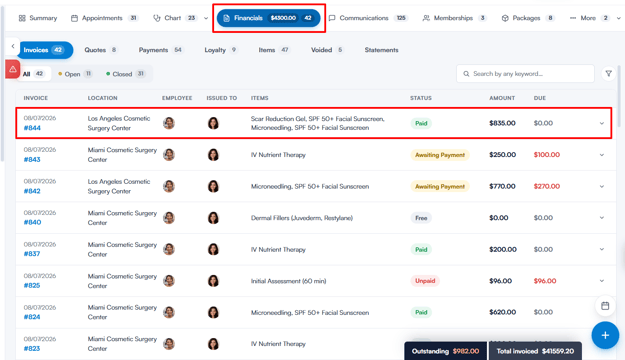The image size is (625, 360).
Task: Switch to the Quotes sub-tab
Action: point(101,50)
